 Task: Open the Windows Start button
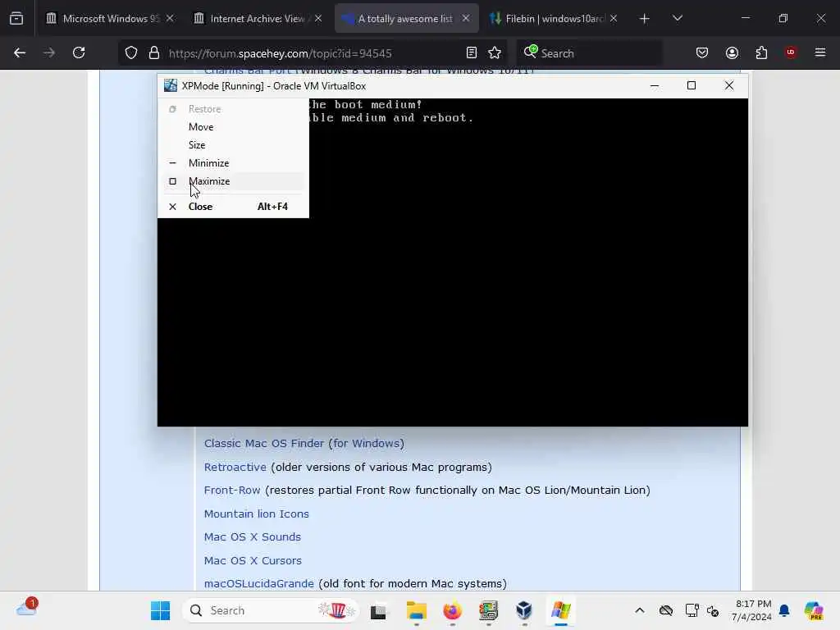coord(160,610)
